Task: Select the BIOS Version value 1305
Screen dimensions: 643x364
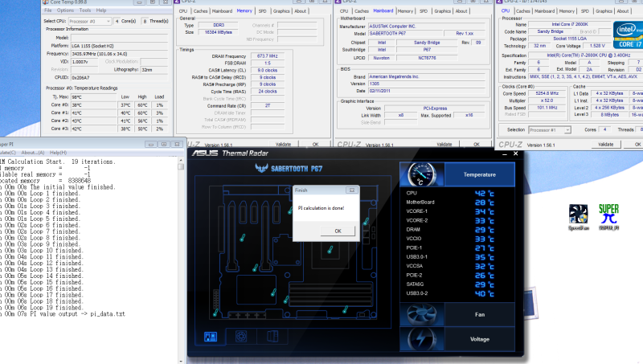Action: pyautogui.click(x=427, y=84)
